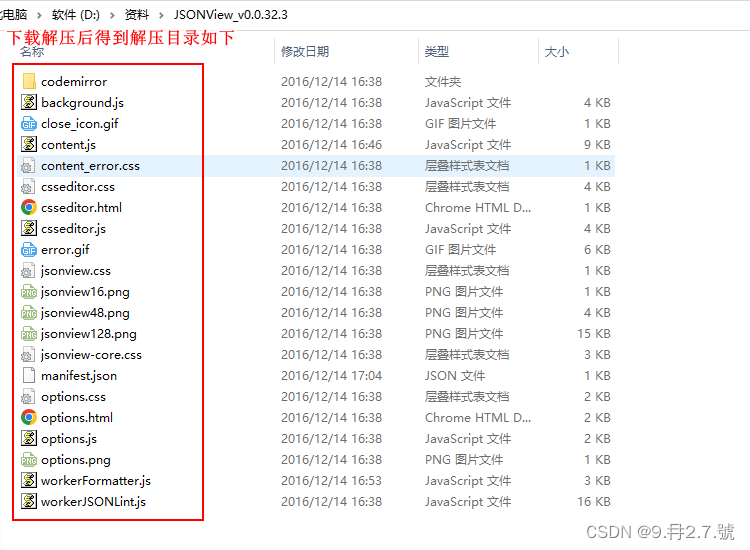Select the file name jsonview48.png
The height and width of the screenshot is (550, 750).
[85, 313]
